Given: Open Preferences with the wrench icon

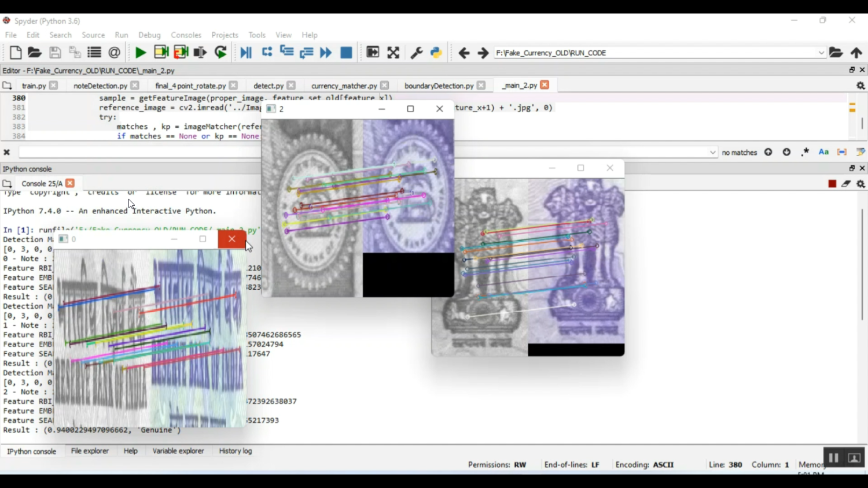Looking at the screenshot, I should 416,53.
